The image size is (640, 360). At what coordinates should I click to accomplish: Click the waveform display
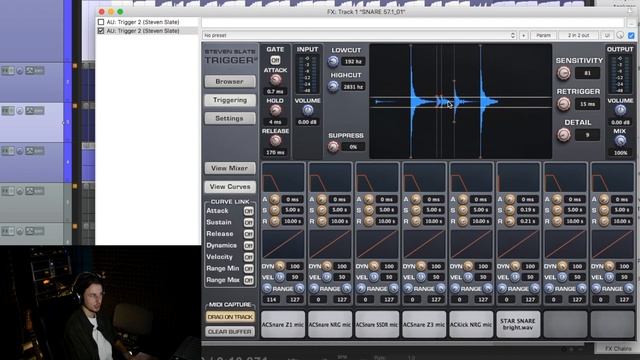pyautogui.click(x=460, y=101)
